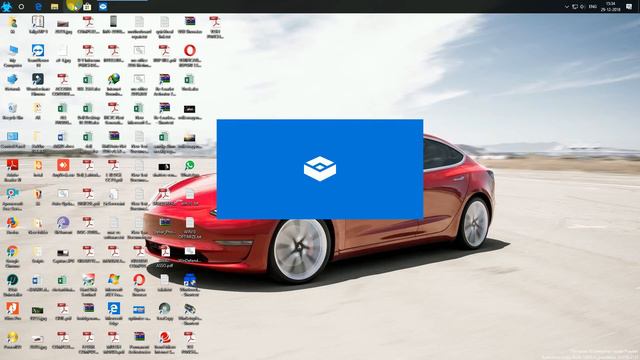This screenshot has height=360, width=640.
Task: Open the taskbar clock and date
Action: tap(611, 7)
